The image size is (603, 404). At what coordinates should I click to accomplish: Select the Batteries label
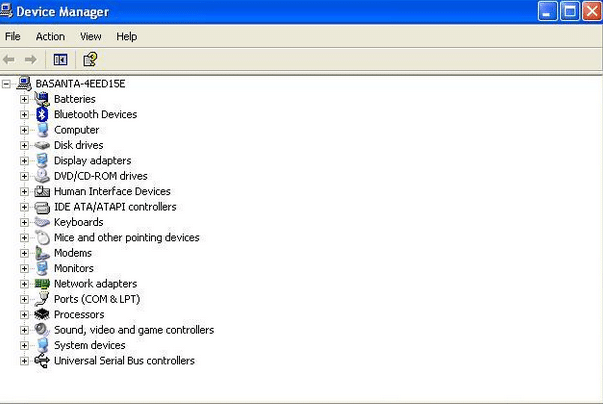75,99
